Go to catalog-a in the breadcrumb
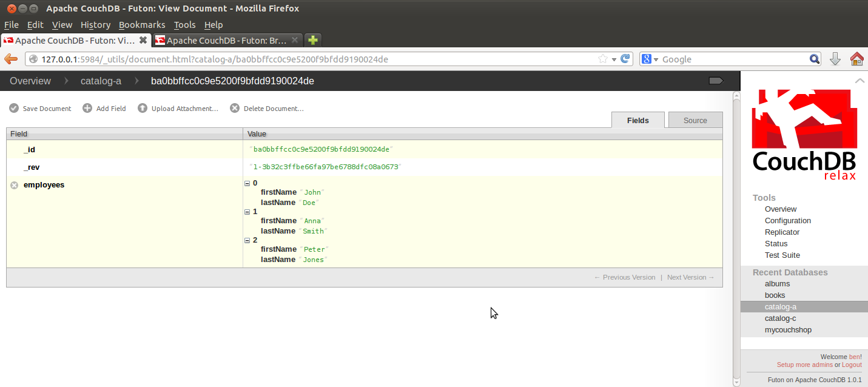This screenshot has width=868, height=387. 101,81
